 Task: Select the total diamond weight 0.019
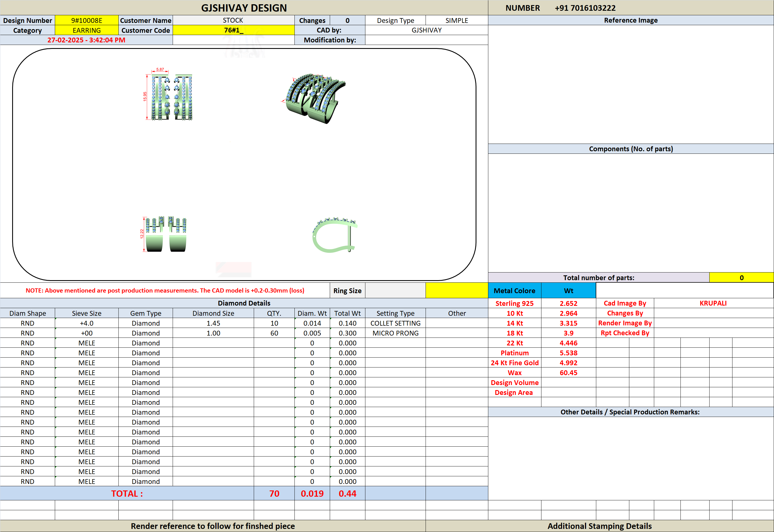click(x=312, y=493)
